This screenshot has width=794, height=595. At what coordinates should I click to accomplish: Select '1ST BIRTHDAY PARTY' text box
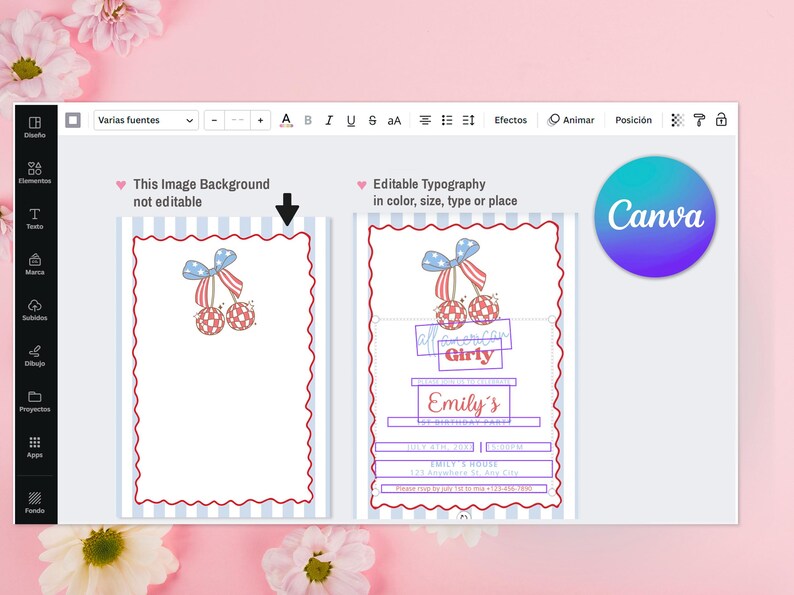click(464, 422)
